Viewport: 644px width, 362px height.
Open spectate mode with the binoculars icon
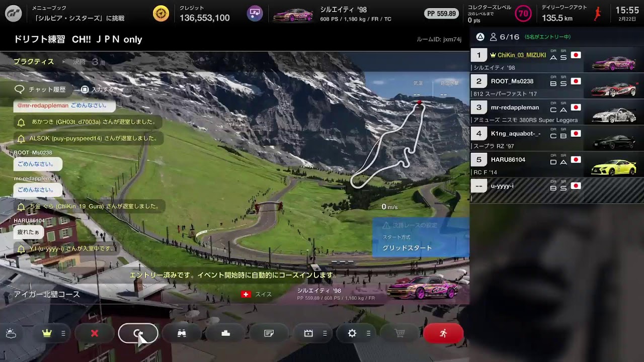pyautogui.click(x=182, y=333)
